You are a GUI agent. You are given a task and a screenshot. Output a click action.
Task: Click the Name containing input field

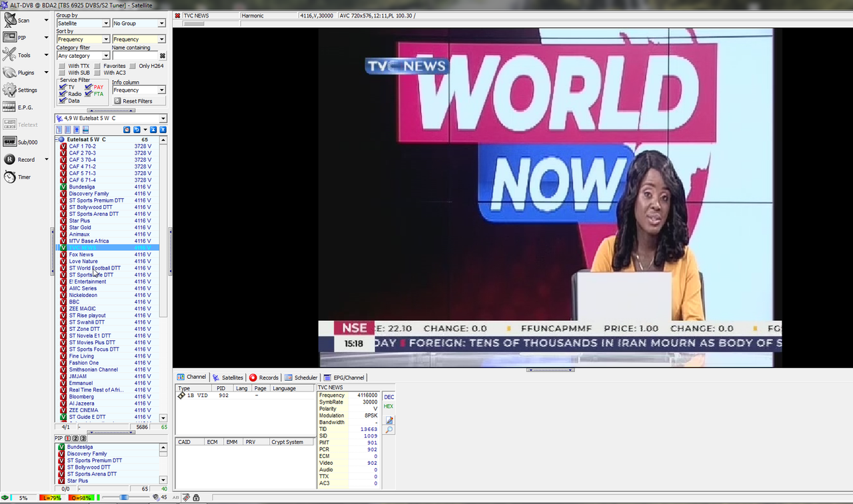135,56
